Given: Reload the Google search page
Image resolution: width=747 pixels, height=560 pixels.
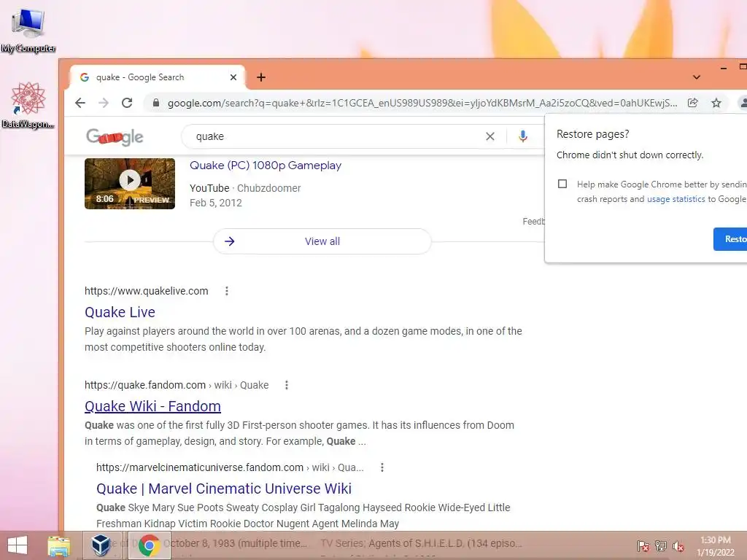Looking at the screenshot, I should point(127,103).
